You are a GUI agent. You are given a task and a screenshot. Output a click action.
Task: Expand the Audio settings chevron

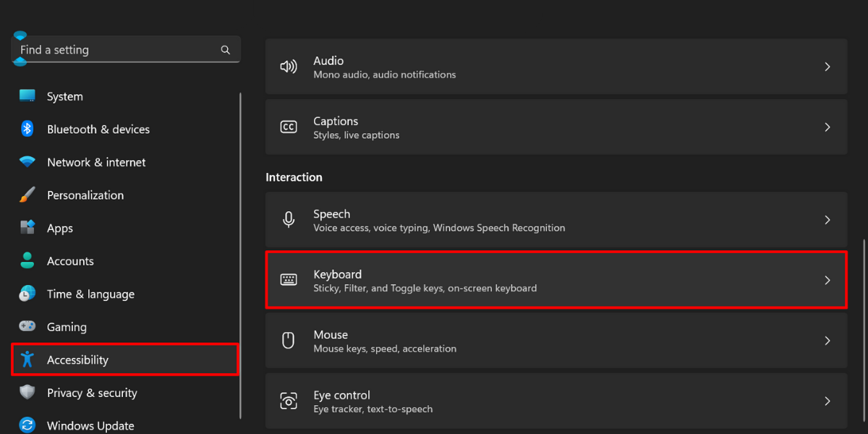point(827,66)
